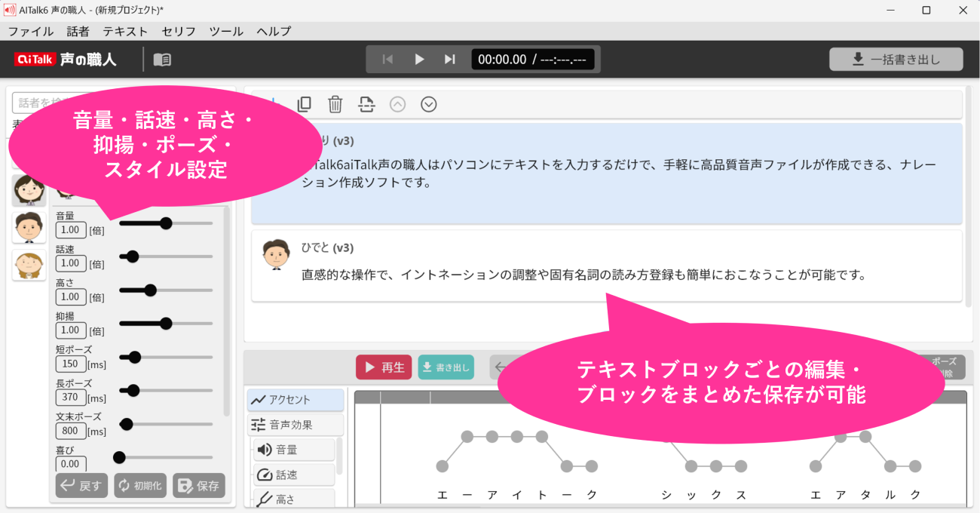980x513 pixels.
Task: Click the 保存 save button
Action: click(199, 486)
